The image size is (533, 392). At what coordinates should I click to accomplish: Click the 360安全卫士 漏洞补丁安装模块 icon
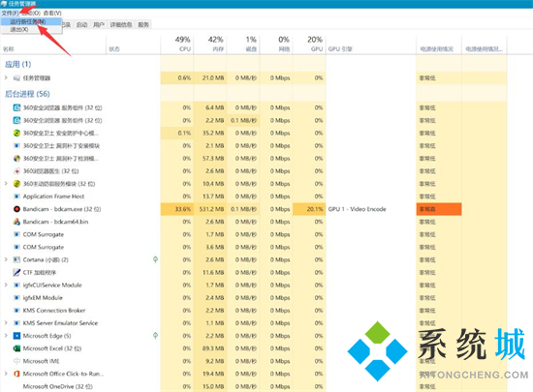pos(16,145)
